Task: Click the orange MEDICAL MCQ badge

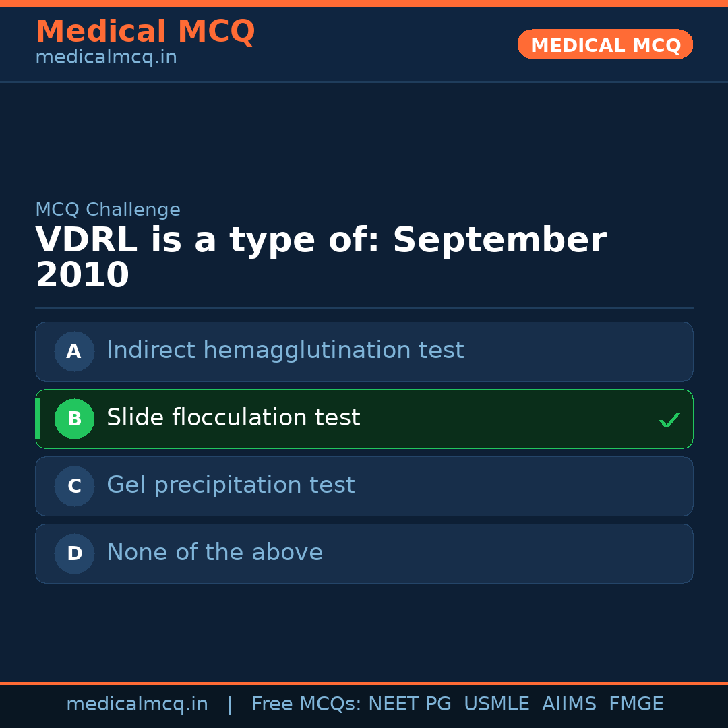Action: 605,44
